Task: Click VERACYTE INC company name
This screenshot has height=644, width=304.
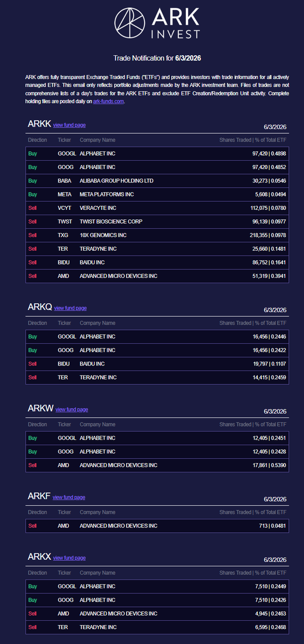Action: 98,208
